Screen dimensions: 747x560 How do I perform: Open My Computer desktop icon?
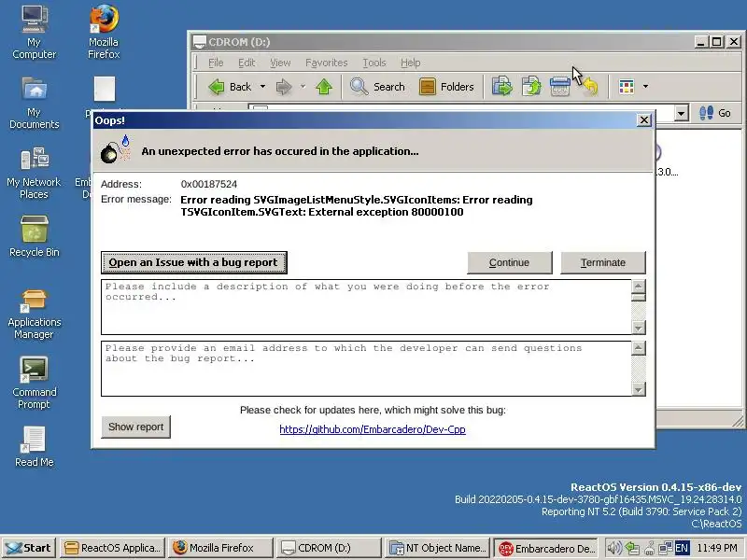[x=34, y=32]
